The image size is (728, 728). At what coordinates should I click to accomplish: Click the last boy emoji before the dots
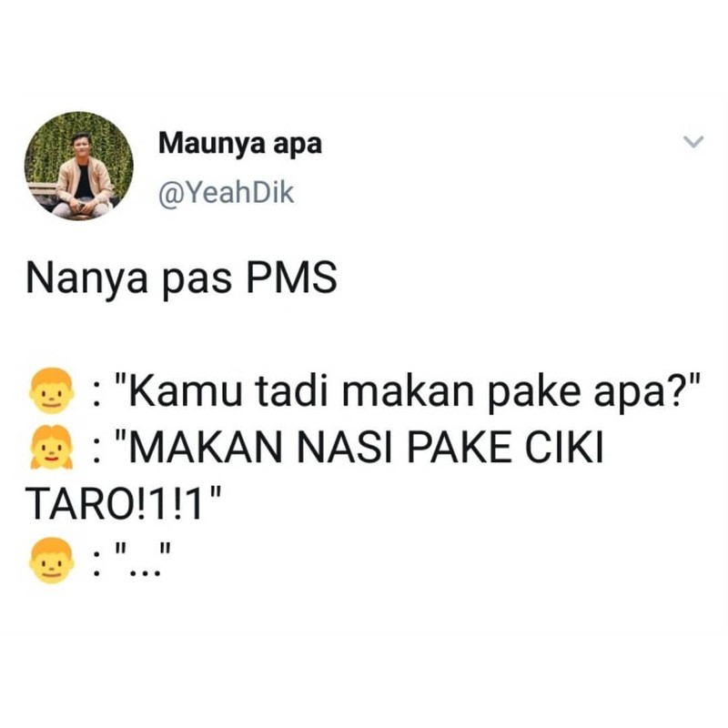[x=51, y=561]
